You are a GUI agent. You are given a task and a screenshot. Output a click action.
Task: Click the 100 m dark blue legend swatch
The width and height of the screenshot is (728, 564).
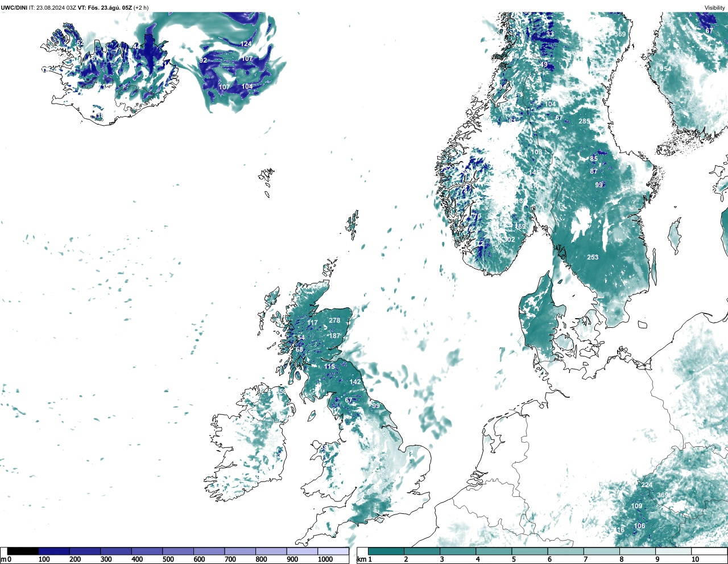[54, 551]
